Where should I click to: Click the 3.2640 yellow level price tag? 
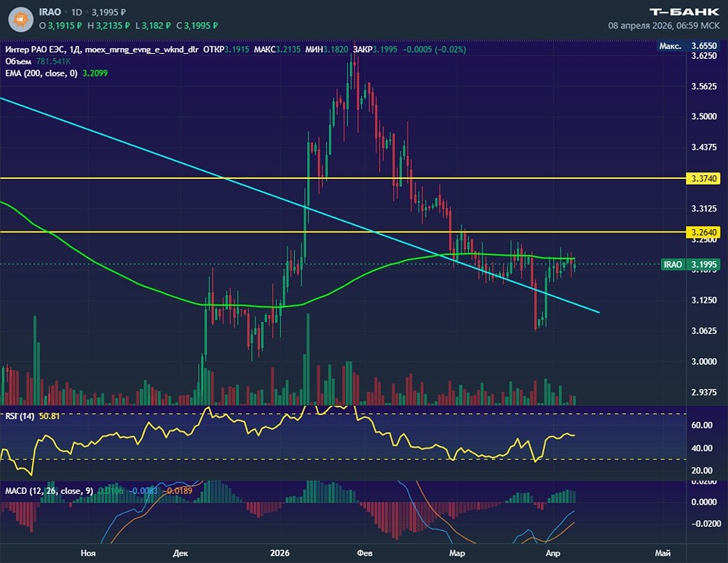point(704,232)
